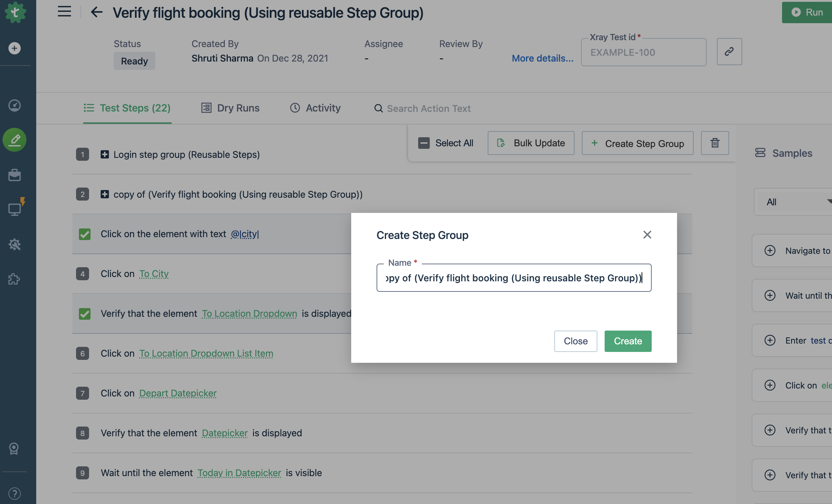Screen dimensions: 832x504
Task: Click the Close button in dialog
Action: tap(576, 341)
